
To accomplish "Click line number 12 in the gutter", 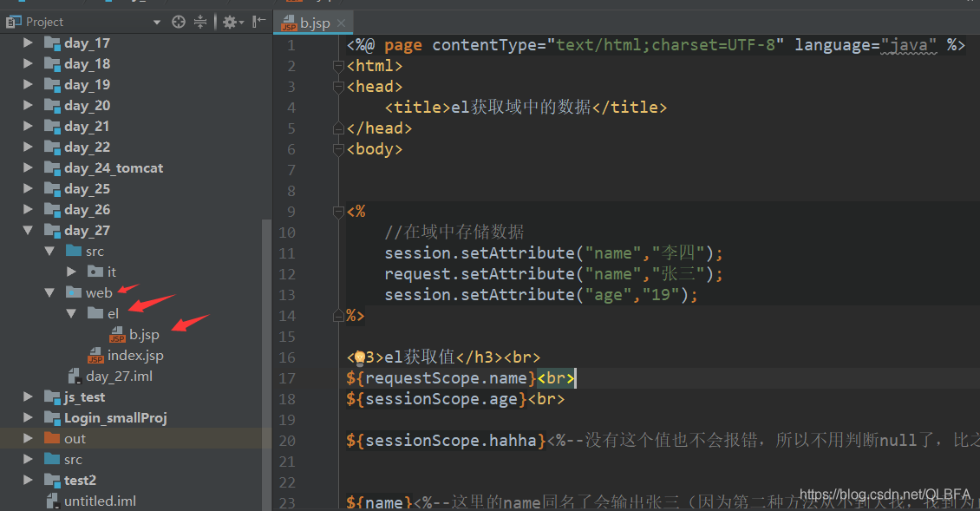I will click(x=288, y=274).
